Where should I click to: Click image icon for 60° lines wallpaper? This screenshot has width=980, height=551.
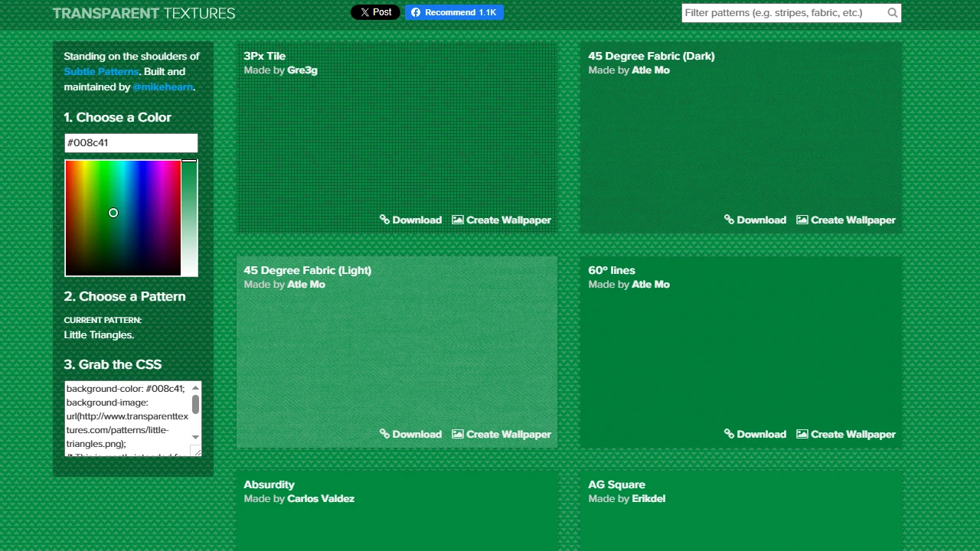(802, 434)
